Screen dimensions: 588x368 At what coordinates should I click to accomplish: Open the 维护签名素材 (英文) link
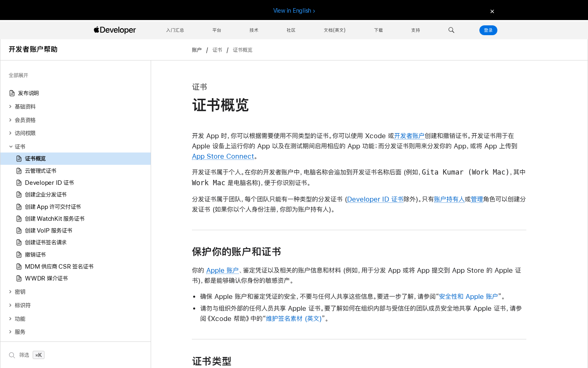294,319
